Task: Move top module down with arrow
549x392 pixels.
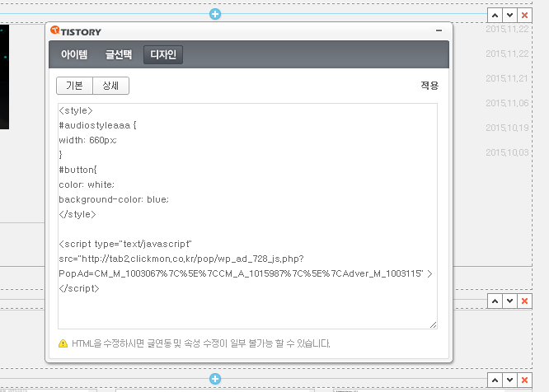Action: tap(509, 16)
